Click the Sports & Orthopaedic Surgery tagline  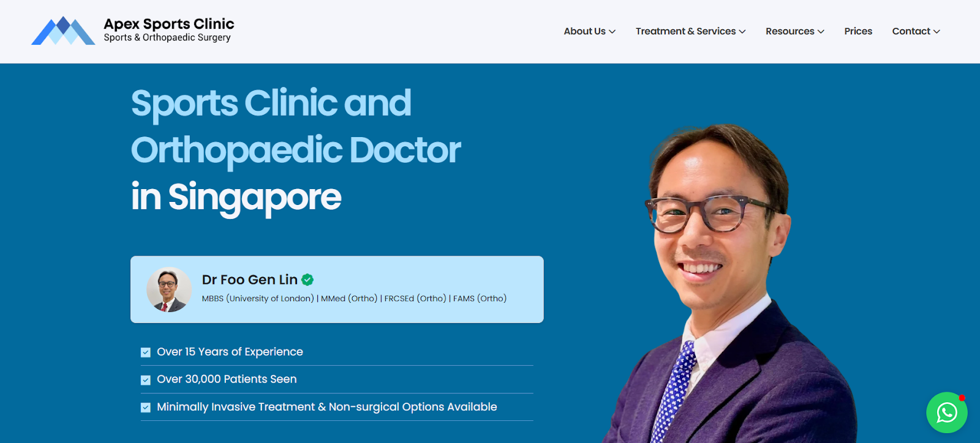(167, 37)
